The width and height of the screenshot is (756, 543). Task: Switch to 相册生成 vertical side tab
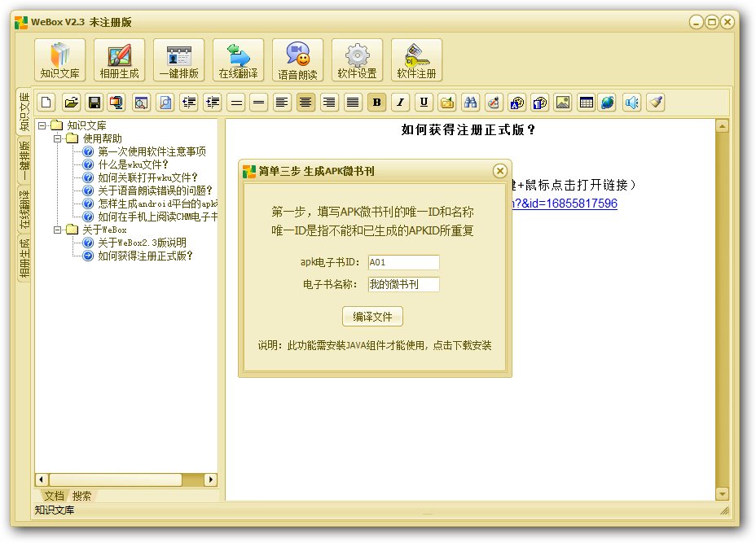click(24, 259)
